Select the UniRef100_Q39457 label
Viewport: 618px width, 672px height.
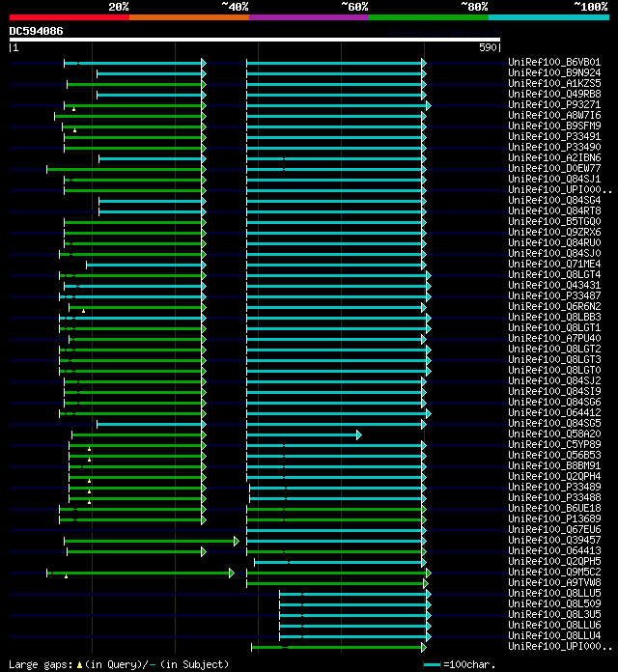[554, 540]
